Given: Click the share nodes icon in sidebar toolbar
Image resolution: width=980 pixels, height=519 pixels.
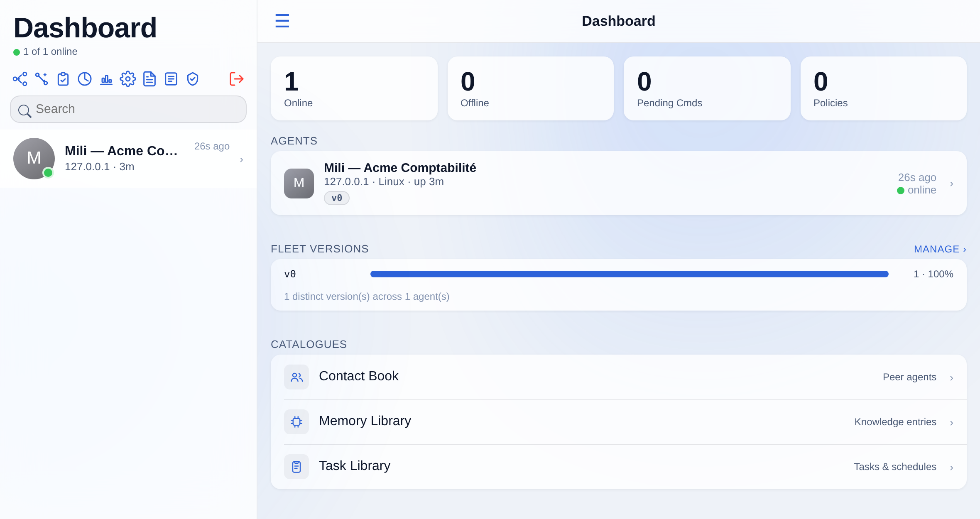Looking at the screenshot, I should pyautogui.click(x=20, y=79).
